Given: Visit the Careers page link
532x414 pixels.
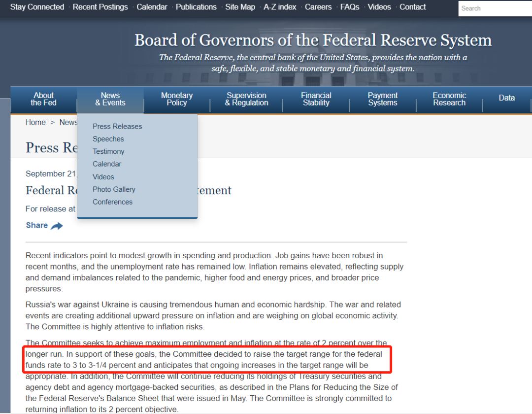Looking at the screenshot, I should click(318, 7).
